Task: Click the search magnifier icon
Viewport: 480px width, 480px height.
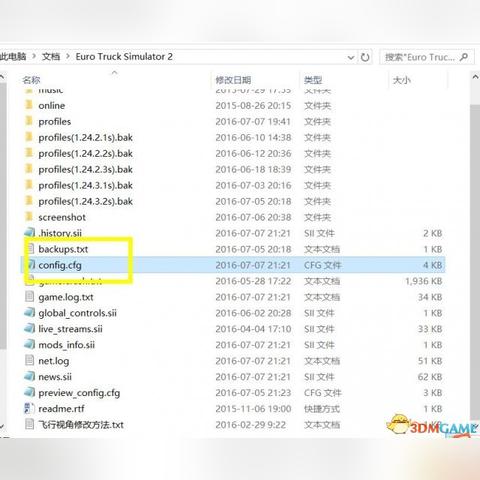Action: pos(464,57)
